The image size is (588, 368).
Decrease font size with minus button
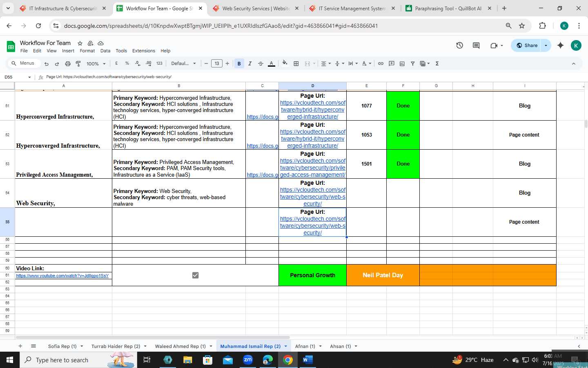[x=206, y=63]
